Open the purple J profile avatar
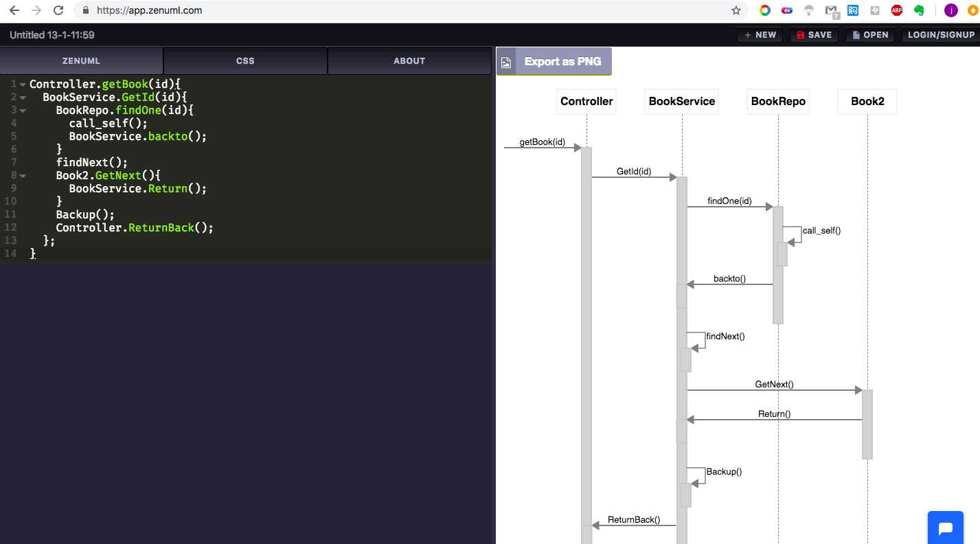The image size is (980, 544). click(951, 10)
